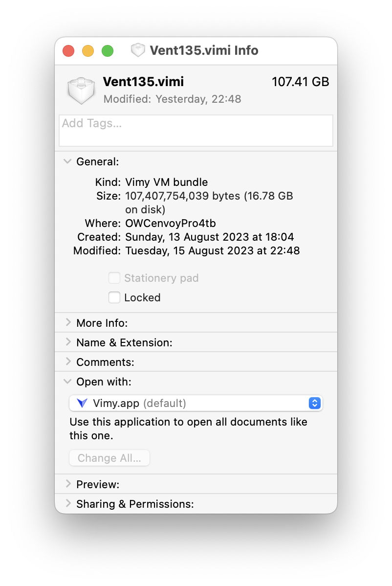The image size is (392, 586).
Task: Click the green zoom window button
Action: [108, 51]
